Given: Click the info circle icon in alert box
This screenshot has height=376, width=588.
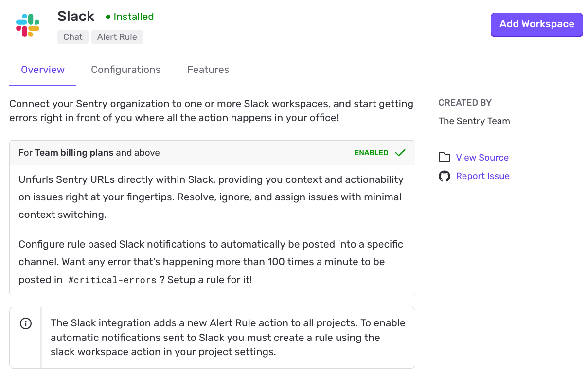Looking at the screenshot, I should point(26,323).
